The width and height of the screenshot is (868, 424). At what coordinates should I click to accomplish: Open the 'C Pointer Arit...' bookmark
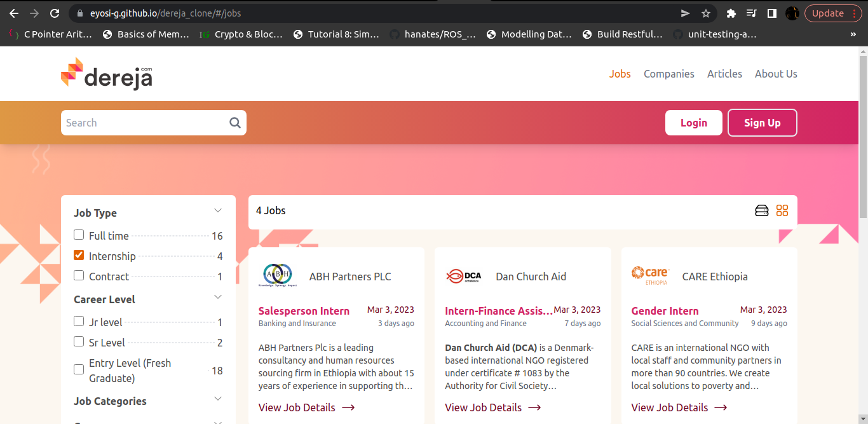[x=51, y=34]
